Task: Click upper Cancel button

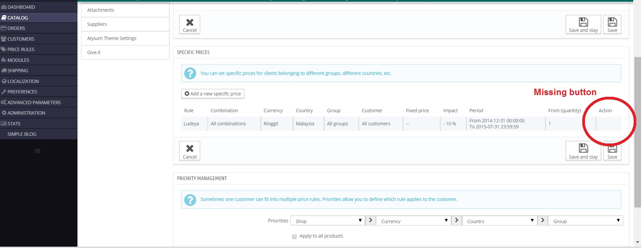Action: pos(190,25)
